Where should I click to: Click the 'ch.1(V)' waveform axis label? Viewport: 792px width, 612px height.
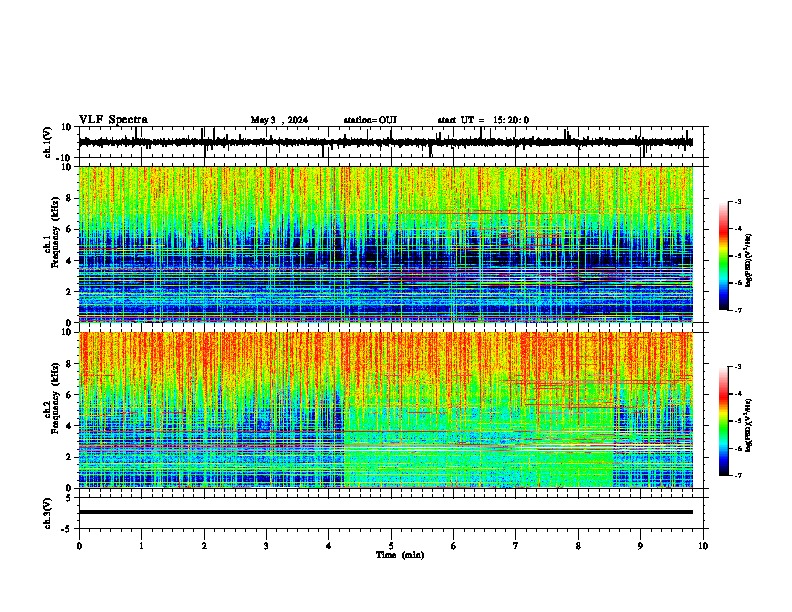coord(48,142)
